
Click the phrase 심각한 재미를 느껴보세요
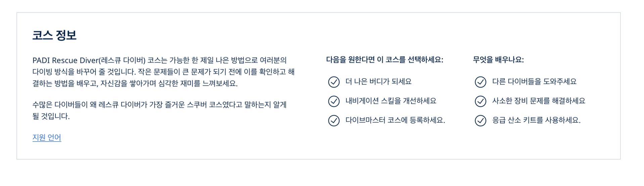tap(198, 83)
